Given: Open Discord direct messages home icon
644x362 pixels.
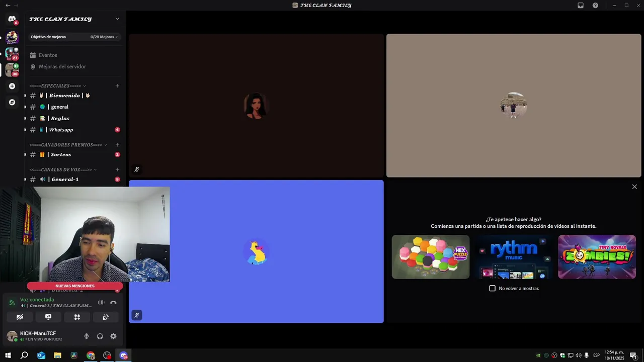Looking at the screenshot, I should [x=12, y=19].
